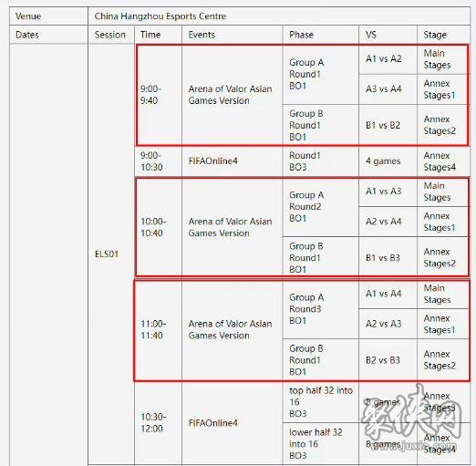Click "Group A Round2 BO1" phase cell
The image size is (476, 466).
pyautogui.click(x=321, y=207)
